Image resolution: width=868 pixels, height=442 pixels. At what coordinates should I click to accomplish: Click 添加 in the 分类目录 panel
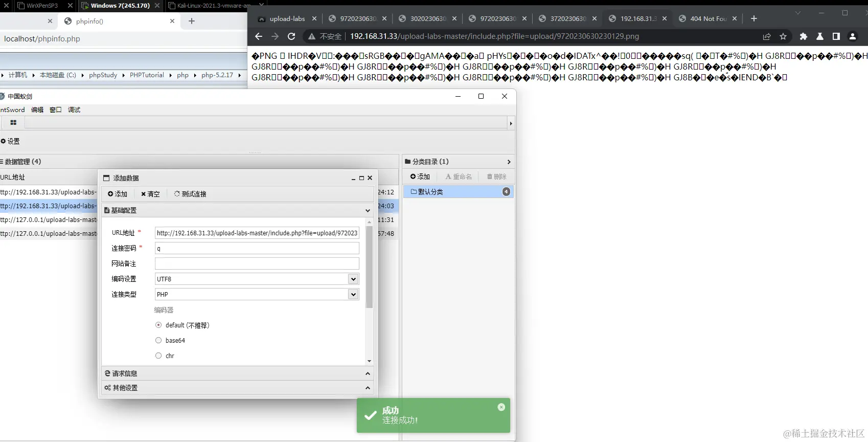pyautogui.click(x=420, y=176)
